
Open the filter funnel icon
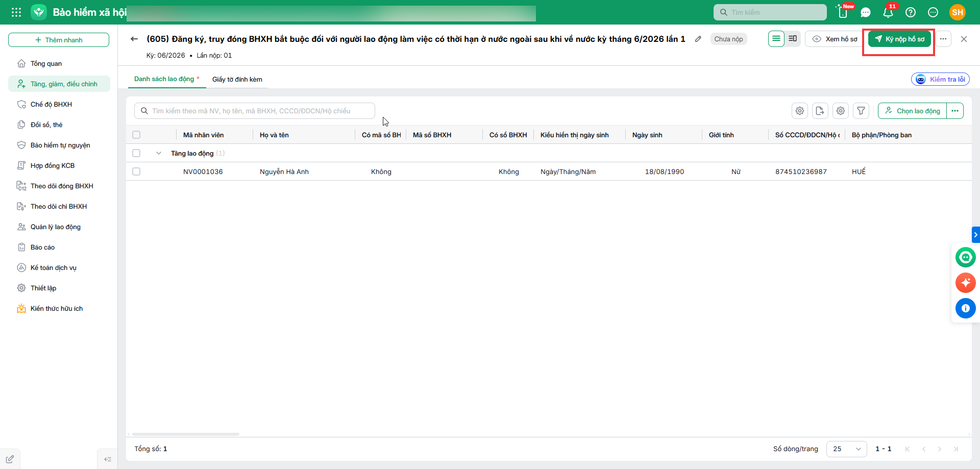[861, 111]
